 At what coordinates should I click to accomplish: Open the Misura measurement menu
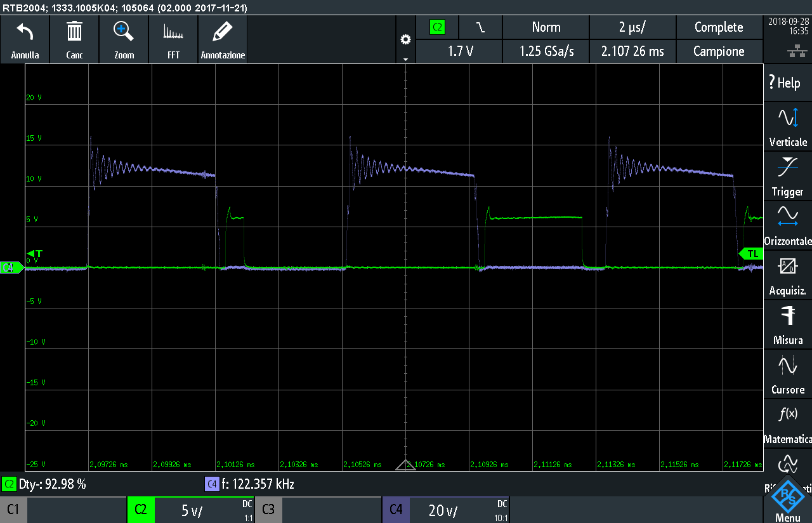point(788,325)
